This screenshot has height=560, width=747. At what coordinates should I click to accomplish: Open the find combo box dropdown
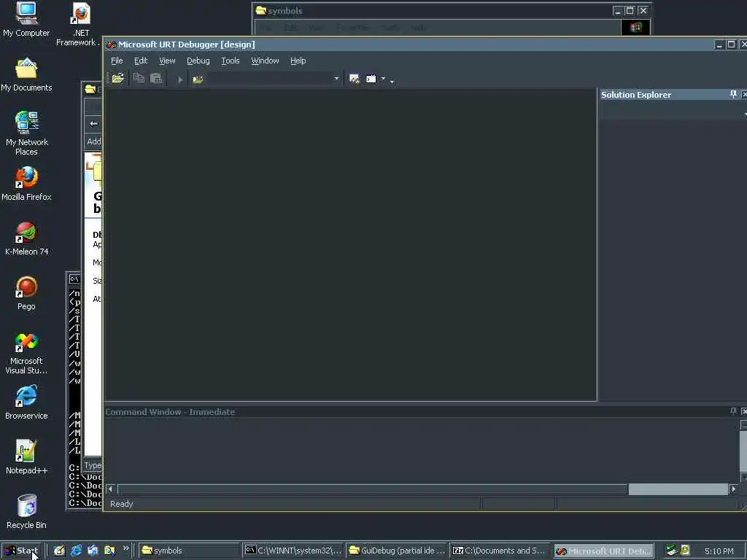(336, 79)
